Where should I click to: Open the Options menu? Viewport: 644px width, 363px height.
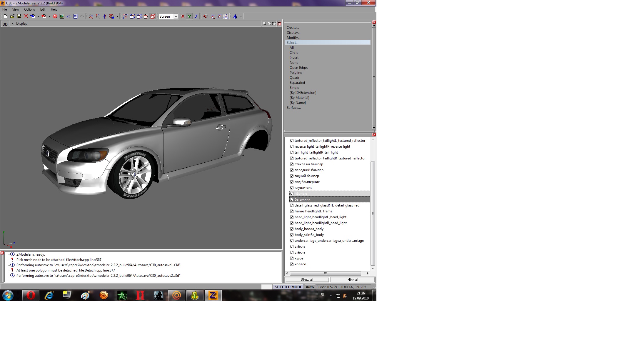29,9
